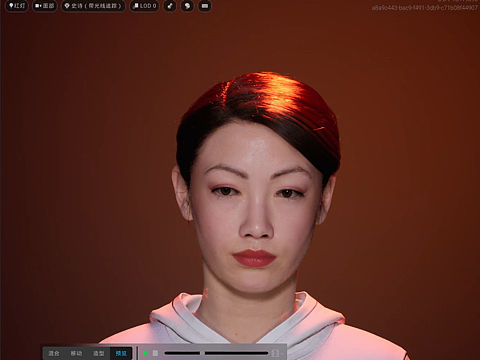Switch to the 移动 move mode tab
This screenshot has height=360, width=480.
(76, 353)
